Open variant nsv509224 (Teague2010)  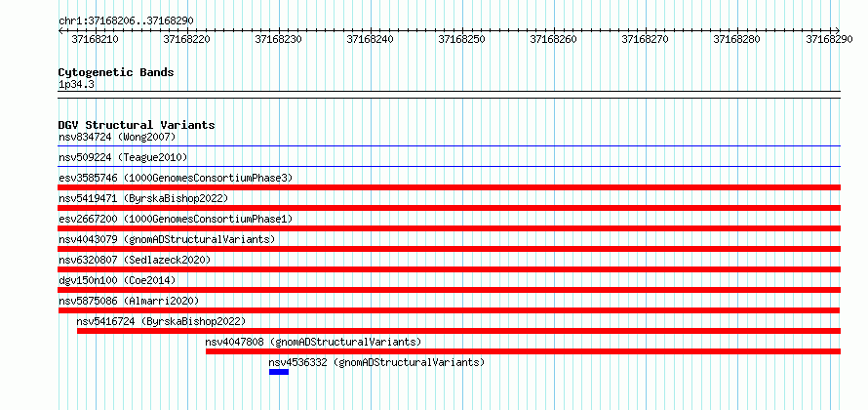[x=123, y=157]
